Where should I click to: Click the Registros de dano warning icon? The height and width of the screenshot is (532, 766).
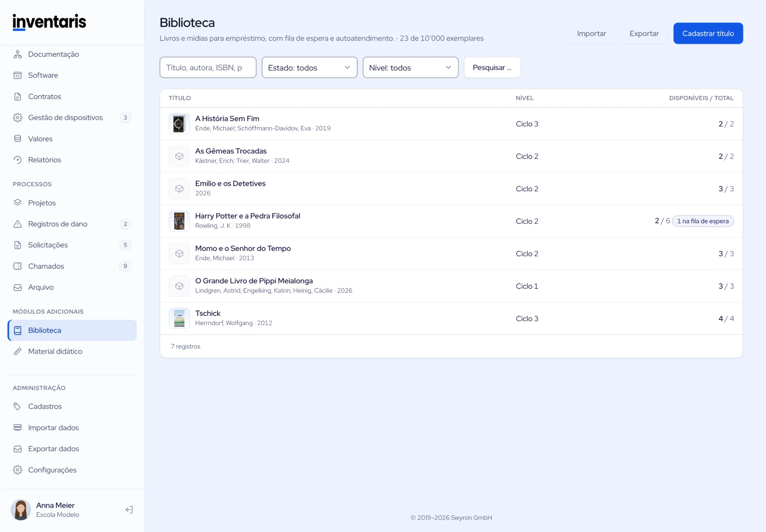point(18,224)
